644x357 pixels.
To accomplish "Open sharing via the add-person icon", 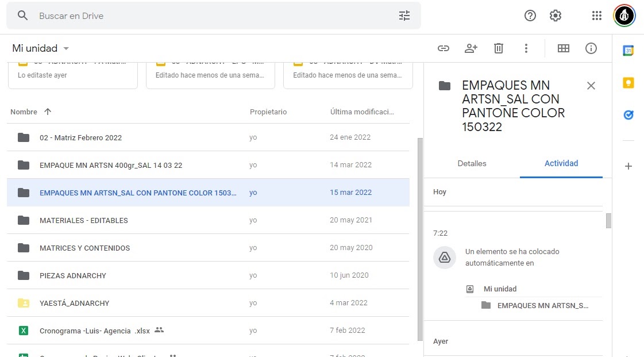I will (x=471, y=49).
